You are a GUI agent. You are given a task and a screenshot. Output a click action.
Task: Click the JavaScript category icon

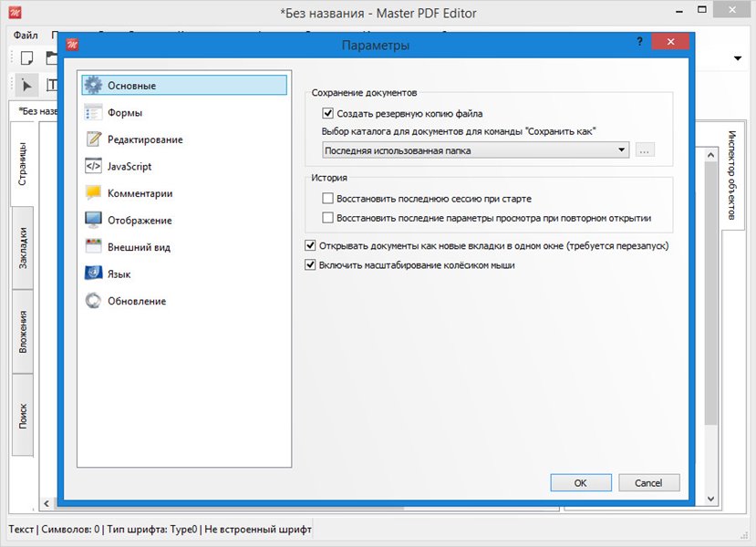[93, 167]
